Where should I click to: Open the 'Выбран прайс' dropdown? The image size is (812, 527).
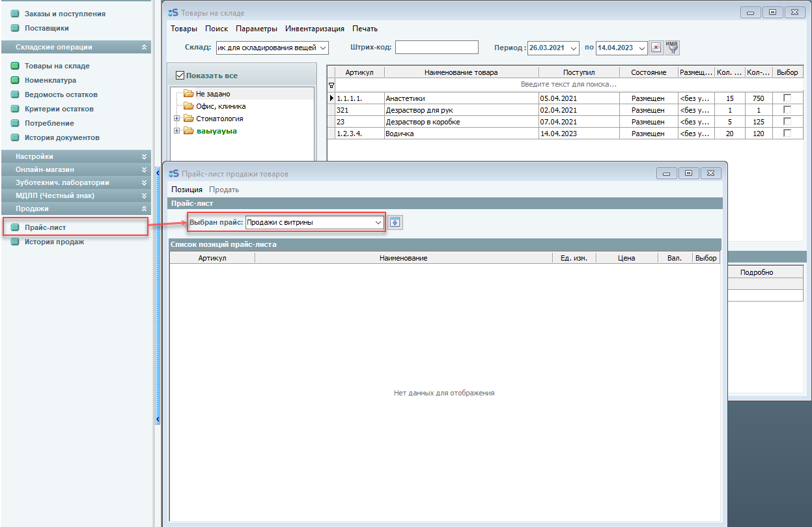pyautogui.click(x=378, y=223)
